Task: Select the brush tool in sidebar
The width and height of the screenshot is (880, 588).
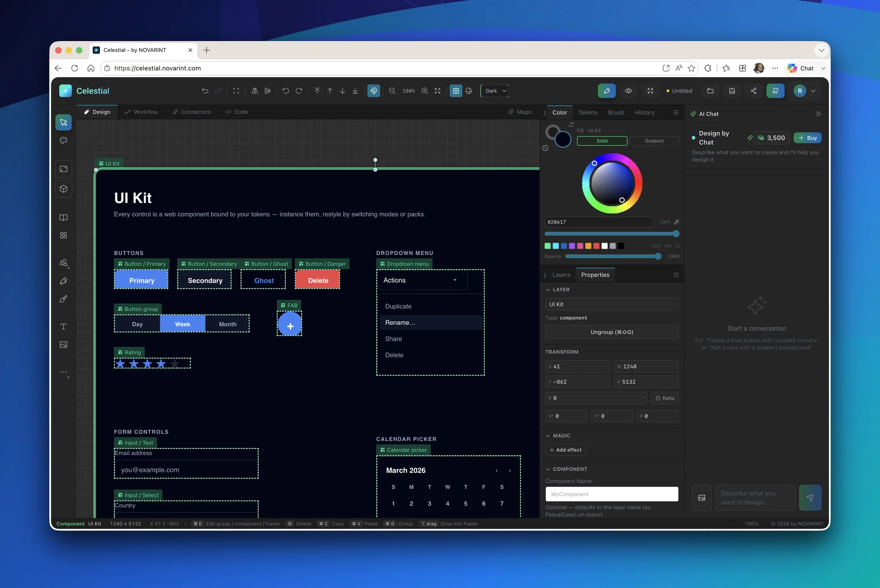Action: pos(64,299)
